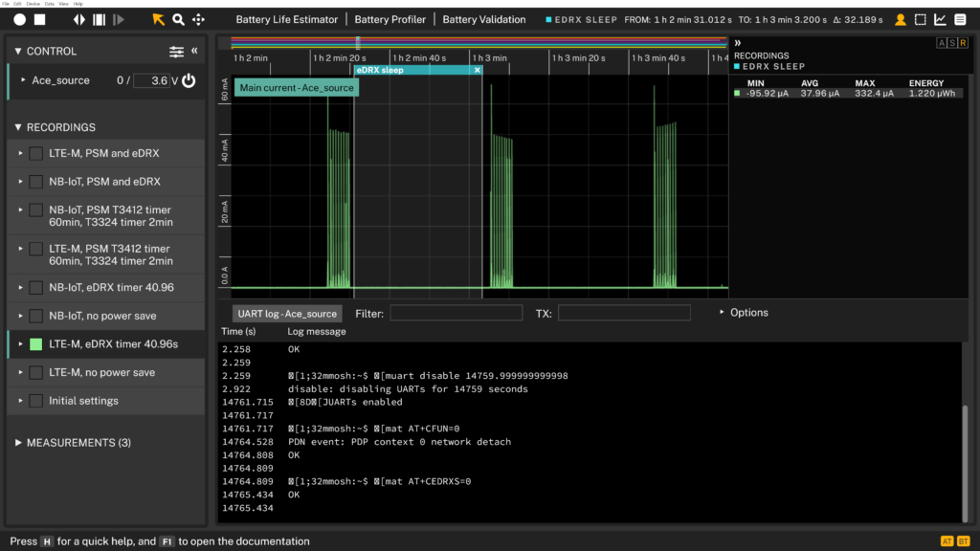Click the round record button

click(x=19, y=19)
